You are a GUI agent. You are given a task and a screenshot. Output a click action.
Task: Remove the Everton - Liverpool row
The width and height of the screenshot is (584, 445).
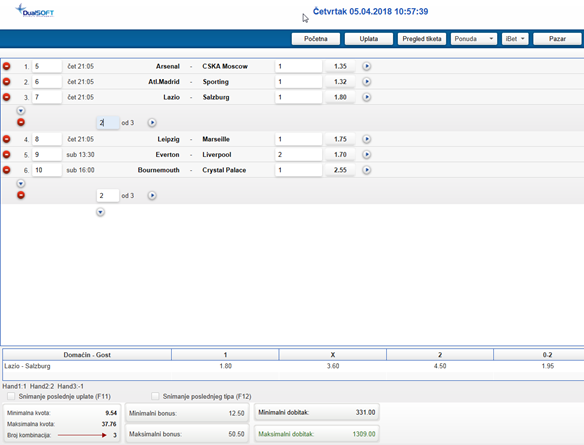[x=6, y=155]
